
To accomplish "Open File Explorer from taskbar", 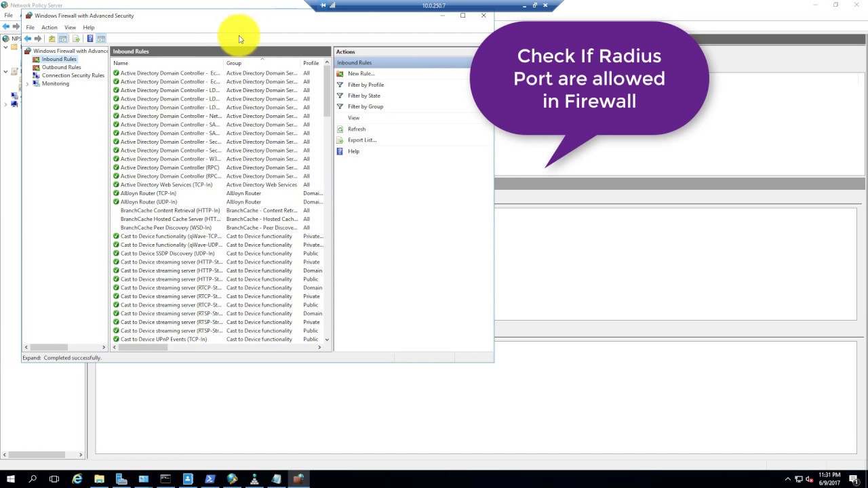I will 99,479.
